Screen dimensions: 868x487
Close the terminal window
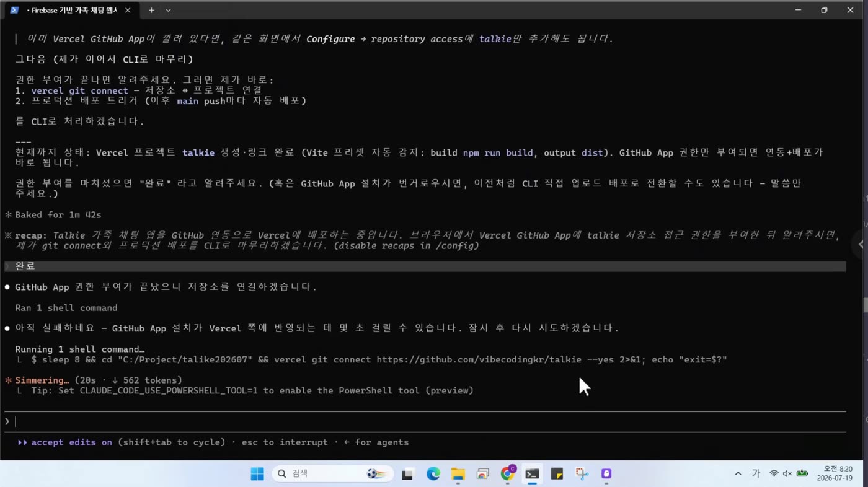click(x=850, y=10)
